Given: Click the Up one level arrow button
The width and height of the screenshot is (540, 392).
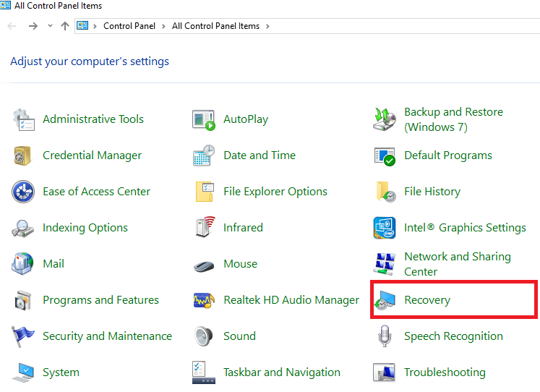Looking at the screenshot, I should 65,26.
